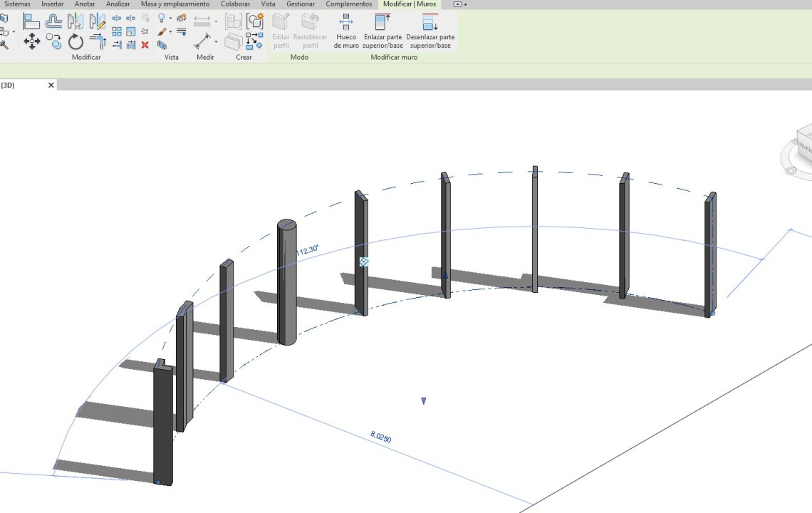Select the Align tool in Modificar panel
Image resolution: width=812 pixels, height=513 pixels.
tap(31, 21)
